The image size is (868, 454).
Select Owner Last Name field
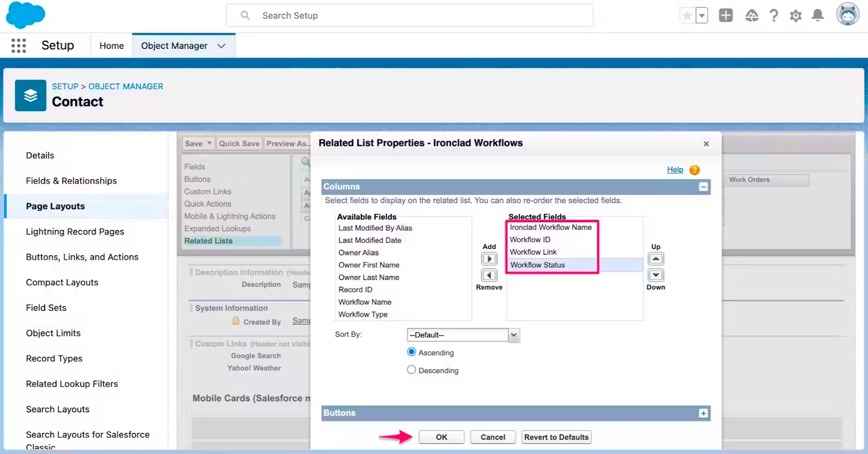[369, 278]
